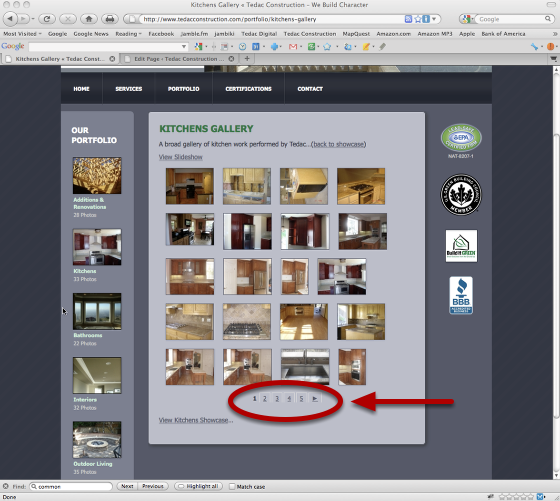
Task: Toggle Highlight all in find bar
Action: click(x=198, y=486)
